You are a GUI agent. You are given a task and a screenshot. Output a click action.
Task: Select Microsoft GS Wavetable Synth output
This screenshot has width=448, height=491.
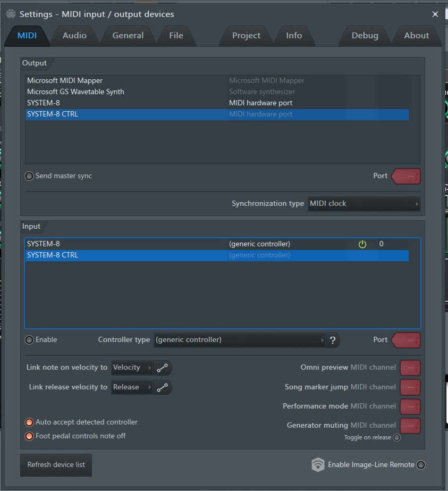[x=75, y=92]
